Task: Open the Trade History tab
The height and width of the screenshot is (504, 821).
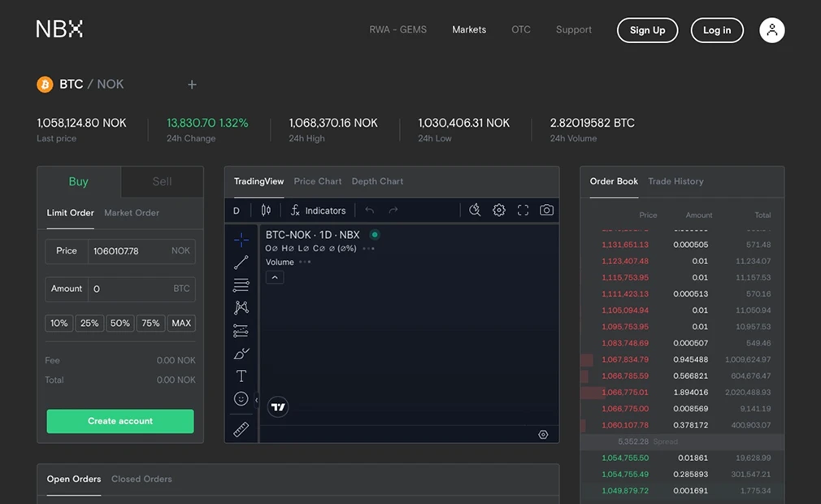Action: click(675, 181)
